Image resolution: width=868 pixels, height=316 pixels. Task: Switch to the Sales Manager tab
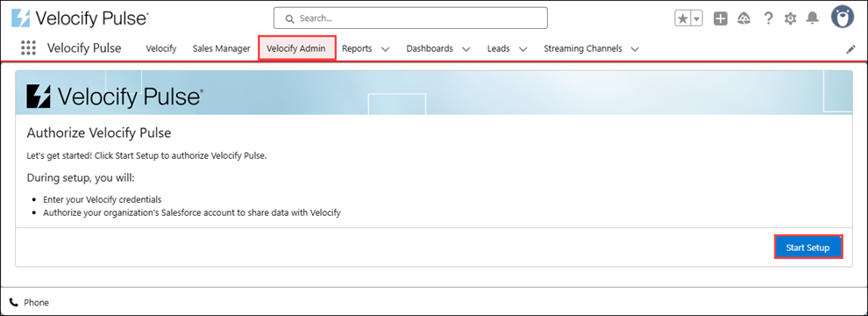(x=222, y=49)
